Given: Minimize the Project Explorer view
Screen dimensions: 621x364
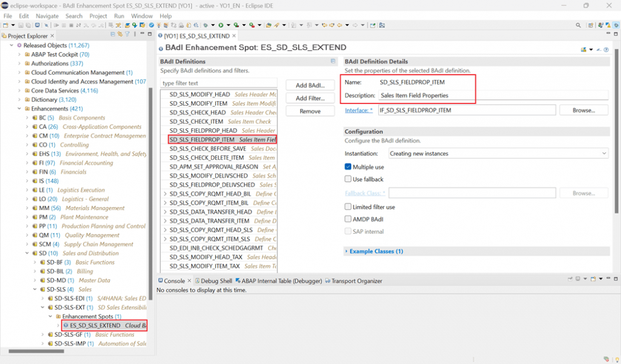Looking at the screenshot, I should [x=142, y=34].
